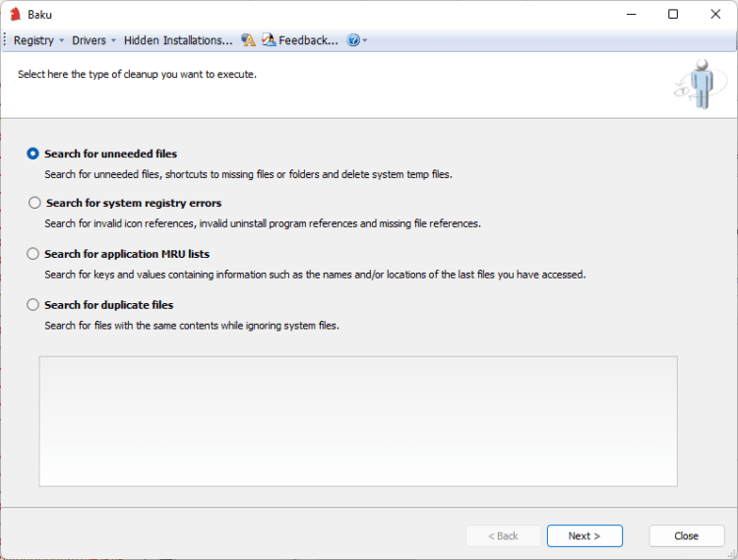Click the toolbar grip handle before Registry
The width and height of the screenshot is (738, 560).
(x=6, y=40)
